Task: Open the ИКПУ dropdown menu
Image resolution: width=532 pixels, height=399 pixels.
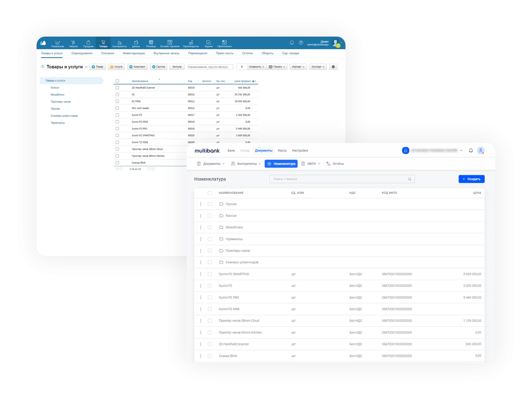Action: [x=311, y=164]
